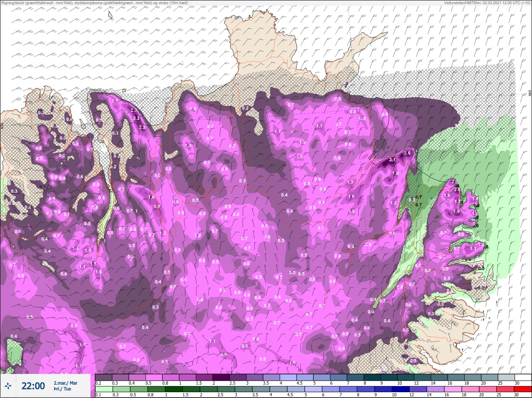Pick the dark purple swatch between 2 and 2.5
This screenshot has height=398, width=532.
[222, 377]
